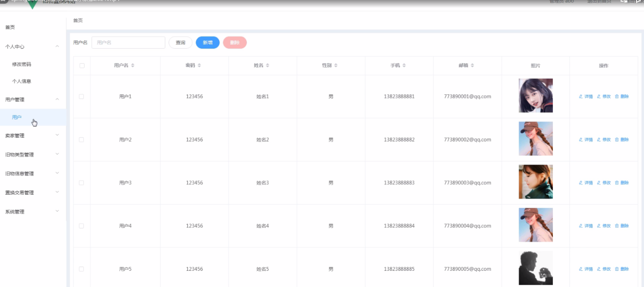
Task: Sort table by 手机 column arrows
Action: pos(404,66)
